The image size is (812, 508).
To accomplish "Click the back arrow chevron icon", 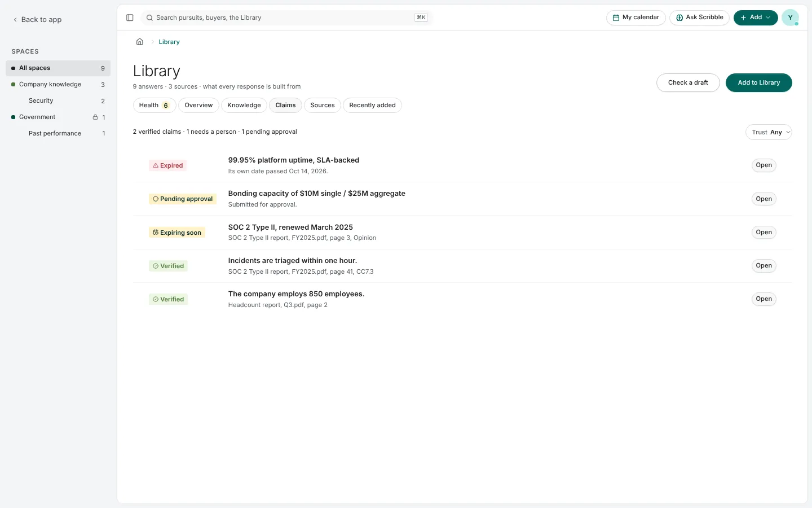I will 15,20.
